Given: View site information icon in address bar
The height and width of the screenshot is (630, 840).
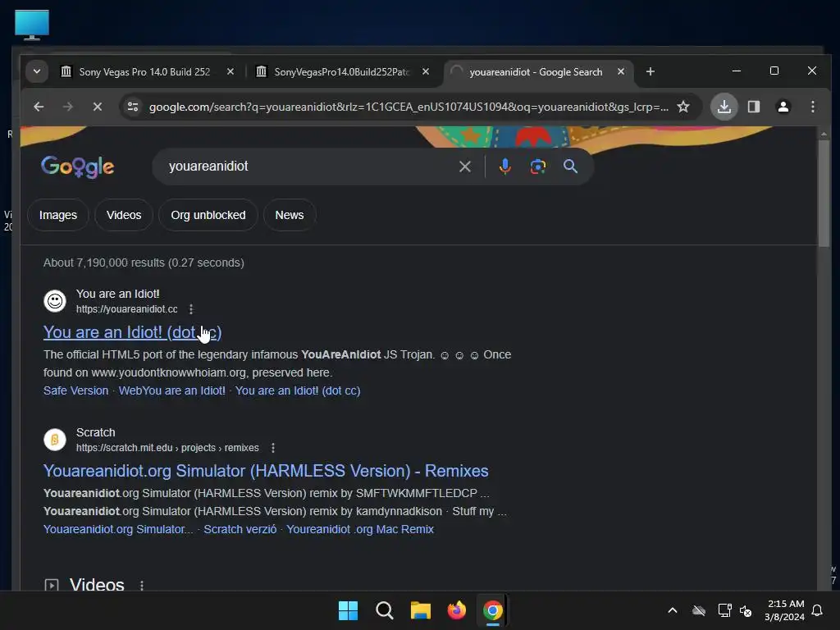Looking at the screenshot, I should tap(133, 107).
